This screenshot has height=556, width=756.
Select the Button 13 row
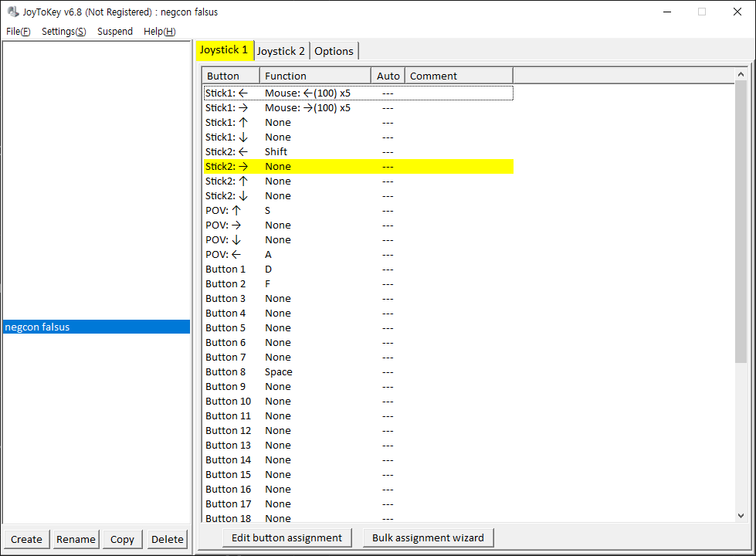click(358, 446)
